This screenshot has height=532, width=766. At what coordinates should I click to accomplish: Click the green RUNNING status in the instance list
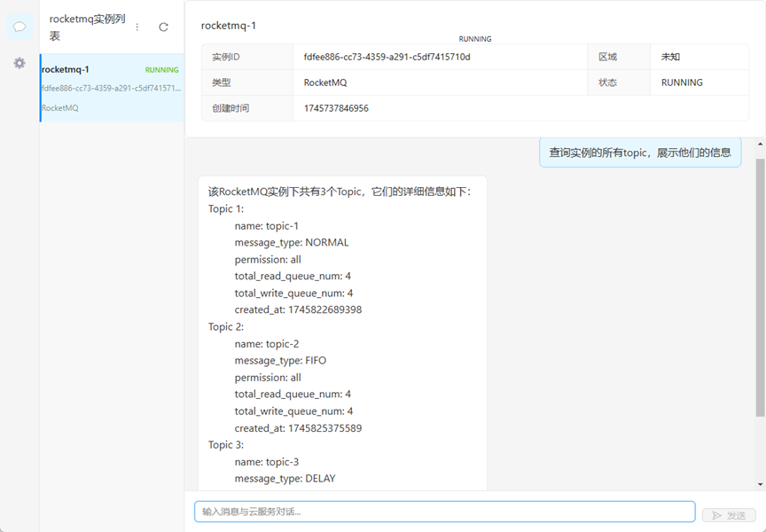[x=161, y=70]
